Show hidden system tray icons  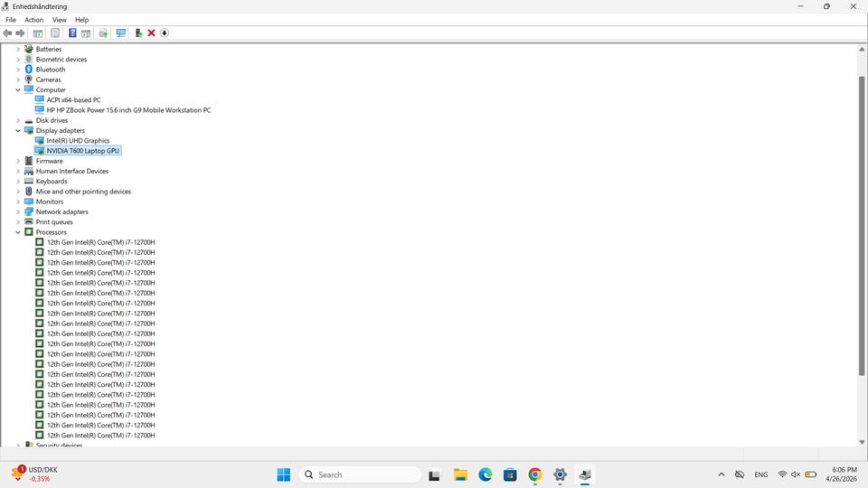pos(722,474)
